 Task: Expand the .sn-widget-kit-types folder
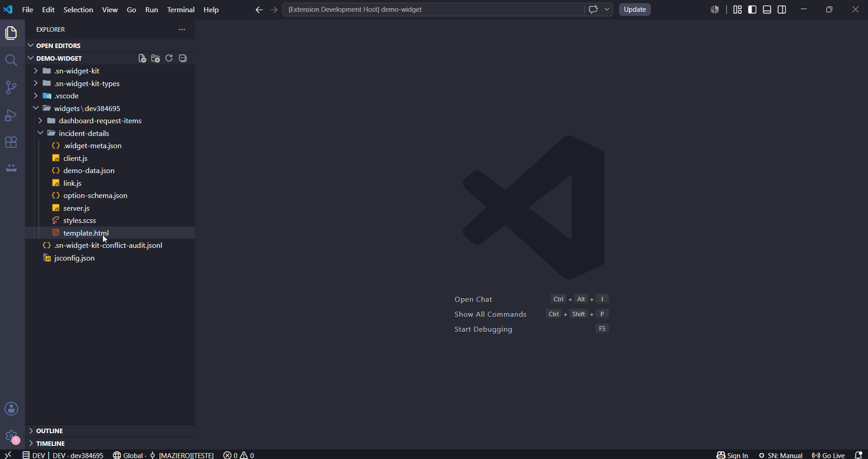[x=110, y=83]
